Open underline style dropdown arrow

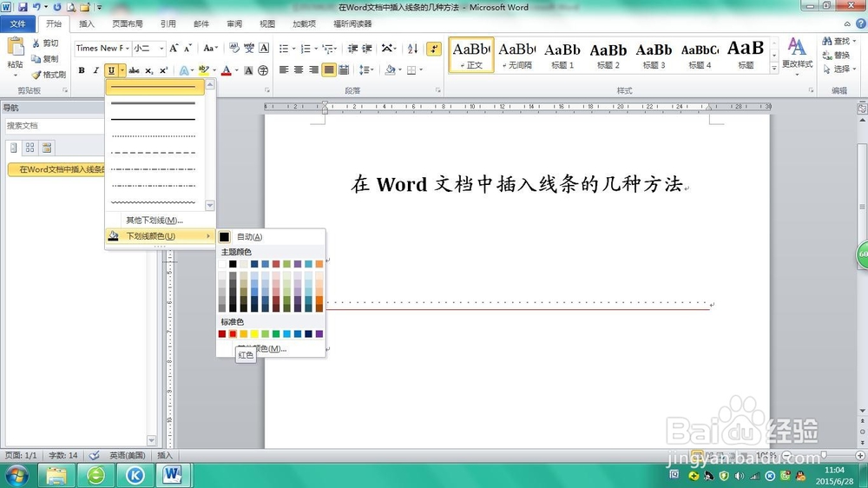point(122,70)
